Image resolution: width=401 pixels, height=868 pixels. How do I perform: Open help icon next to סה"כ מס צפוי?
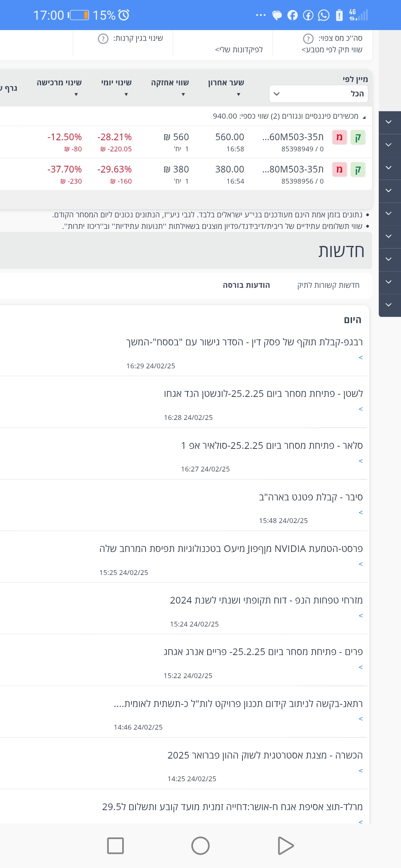308,39
